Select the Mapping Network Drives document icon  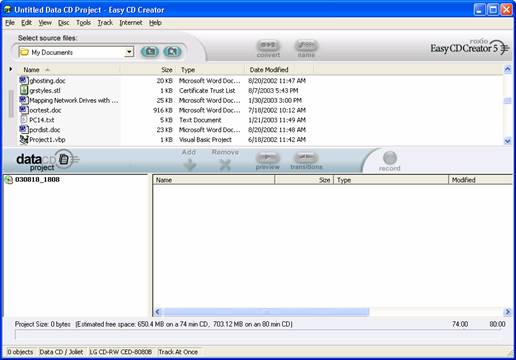click(x=23, y=100)
